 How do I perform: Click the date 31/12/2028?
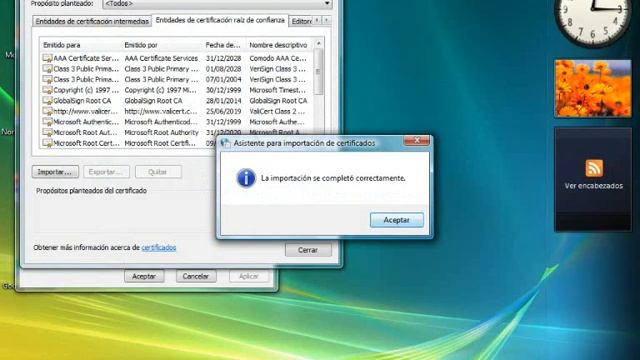point(223,58)
